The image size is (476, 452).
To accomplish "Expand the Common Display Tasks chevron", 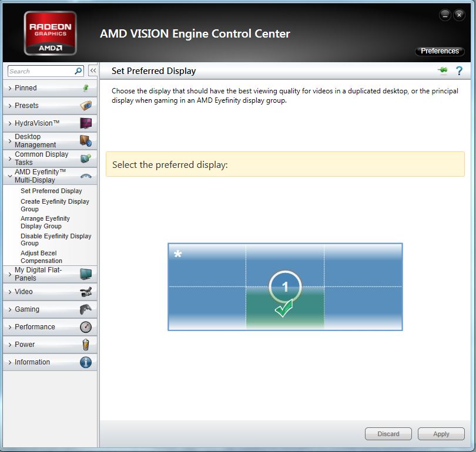I will [10, 158].
